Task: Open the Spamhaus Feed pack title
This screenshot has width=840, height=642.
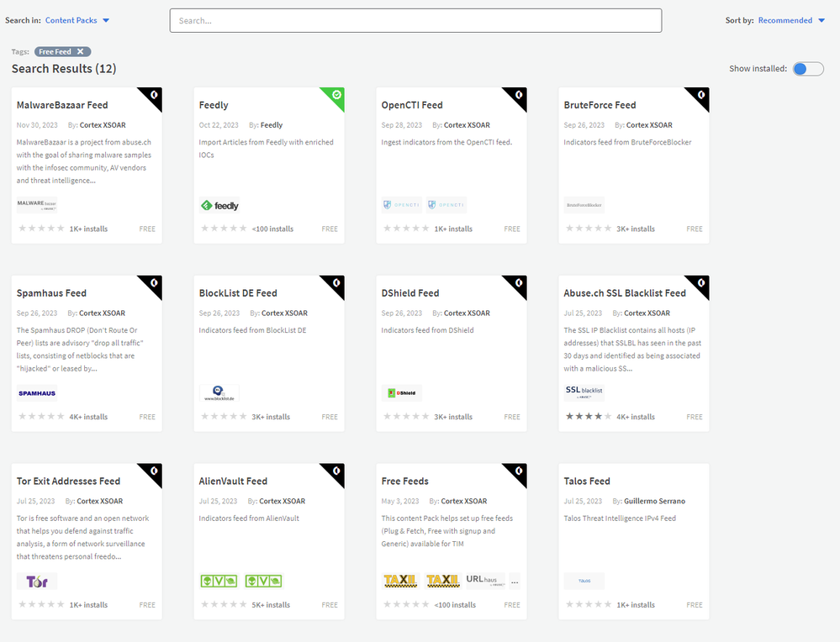Action: 51,293
